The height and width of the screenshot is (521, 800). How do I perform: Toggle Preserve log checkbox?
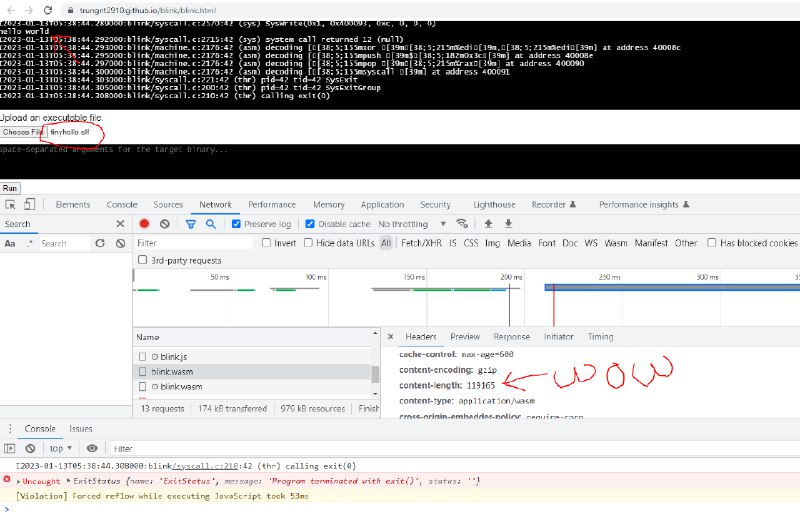tap(236, 224)
